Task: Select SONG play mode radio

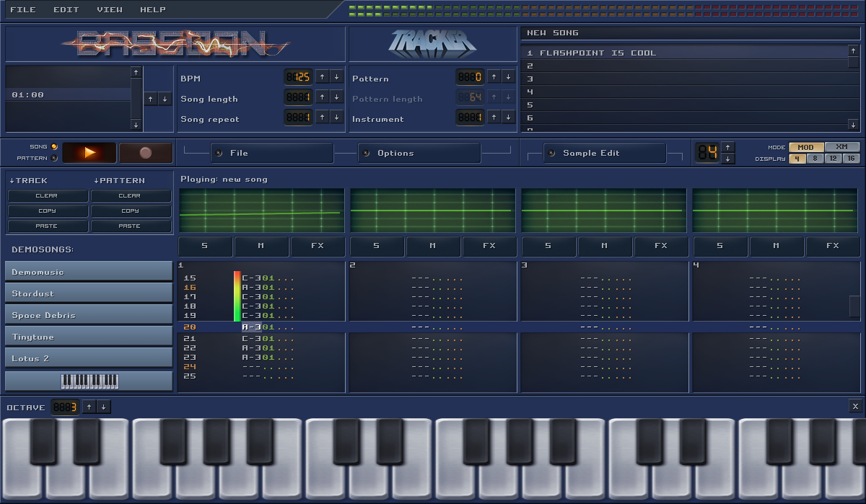Action: [55, 147]
